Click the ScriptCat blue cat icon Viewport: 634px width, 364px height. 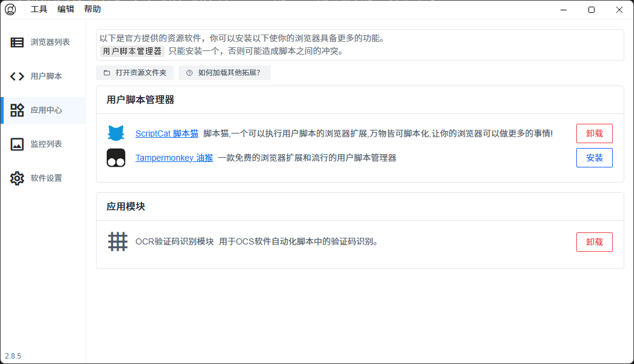[x=116, y=133]
